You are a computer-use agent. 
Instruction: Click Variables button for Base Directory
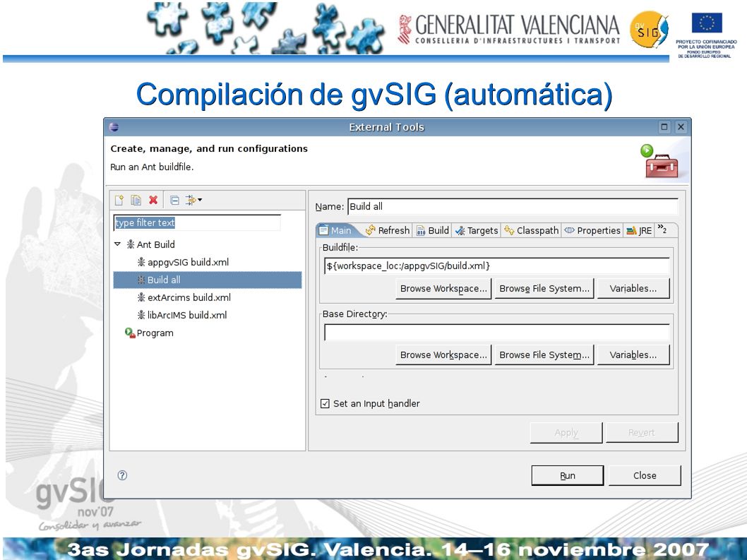633,355
